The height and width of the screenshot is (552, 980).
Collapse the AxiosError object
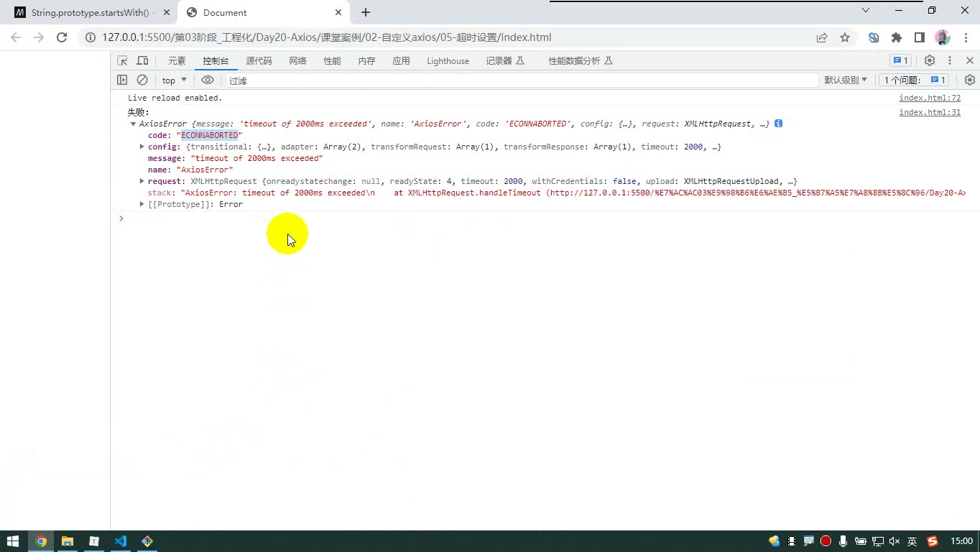click(133, 124)
